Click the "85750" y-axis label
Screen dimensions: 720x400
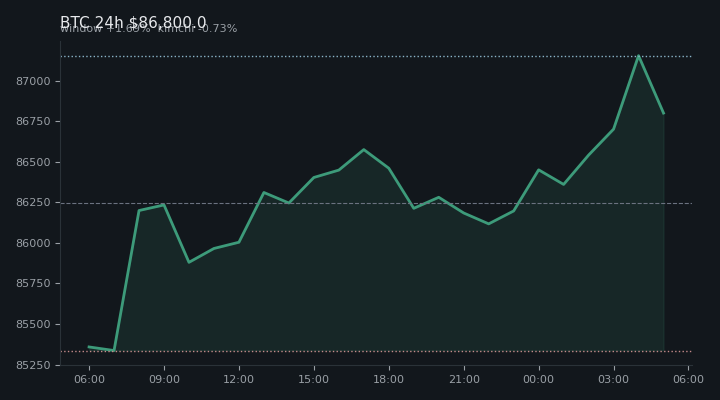pyautogui.click(x=33, y=283)
